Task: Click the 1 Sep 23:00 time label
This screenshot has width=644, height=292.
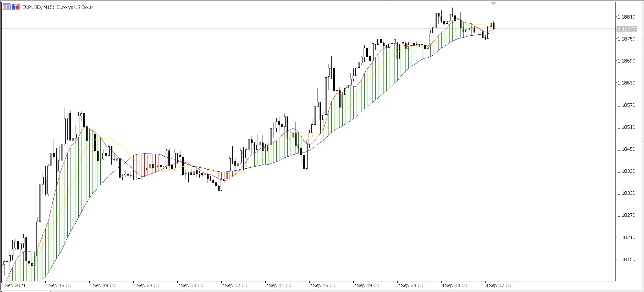Action: [x=146, y=285]
